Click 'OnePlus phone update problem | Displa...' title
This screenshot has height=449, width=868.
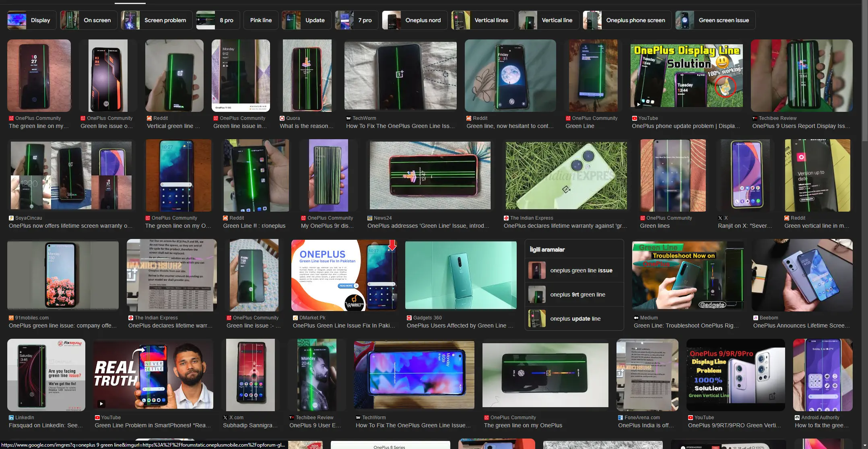pyautogui.click(x=686, y=126)
